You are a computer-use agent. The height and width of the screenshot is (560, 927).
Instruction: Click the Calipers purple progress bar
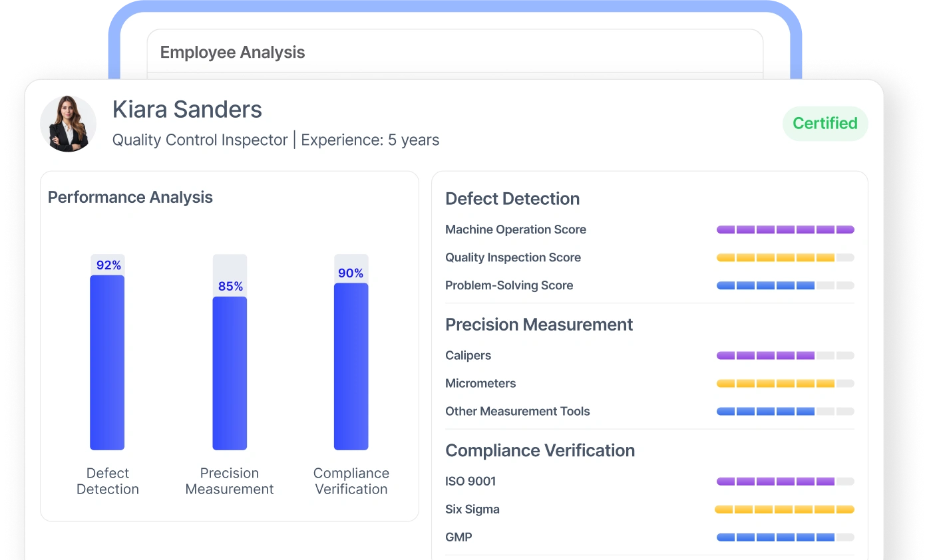pos(785,355)
